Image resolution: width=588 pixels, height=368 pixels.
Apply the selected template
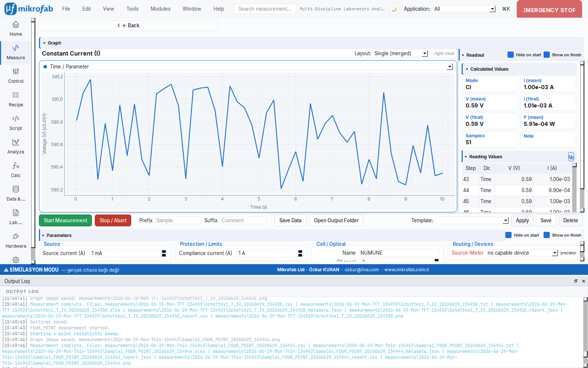pyautogui.click(x=522, y=220)
